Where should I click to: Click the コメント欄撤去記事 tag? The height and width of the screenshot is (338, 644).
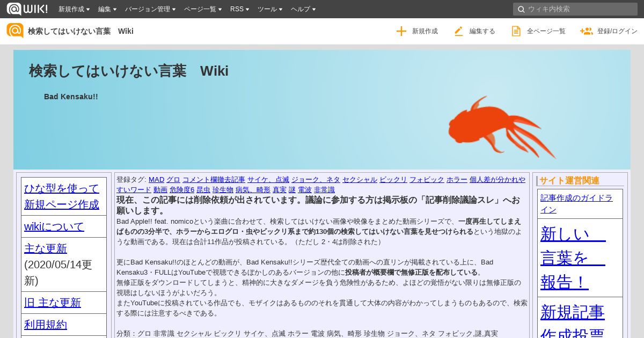[x=214, y=180]
